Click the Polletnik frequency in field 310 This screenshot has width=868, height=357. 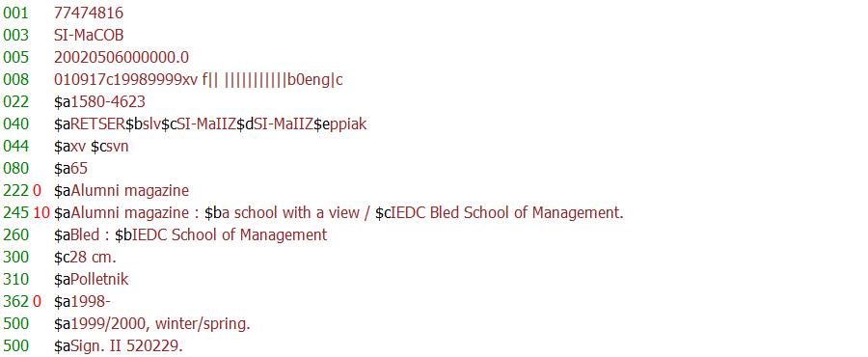point(99,280)
